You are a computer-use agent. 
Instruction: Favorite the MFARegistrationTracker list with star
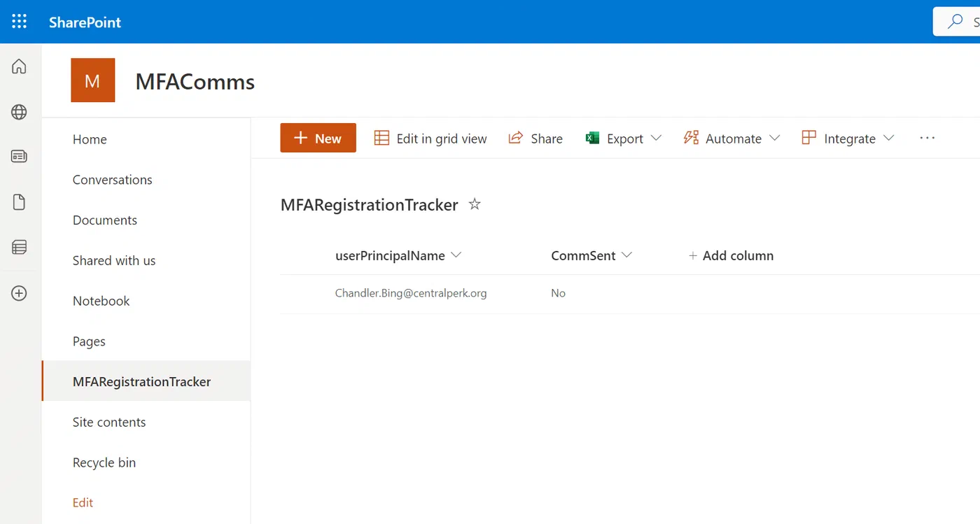pyautogui.click(x=475, y=204)
